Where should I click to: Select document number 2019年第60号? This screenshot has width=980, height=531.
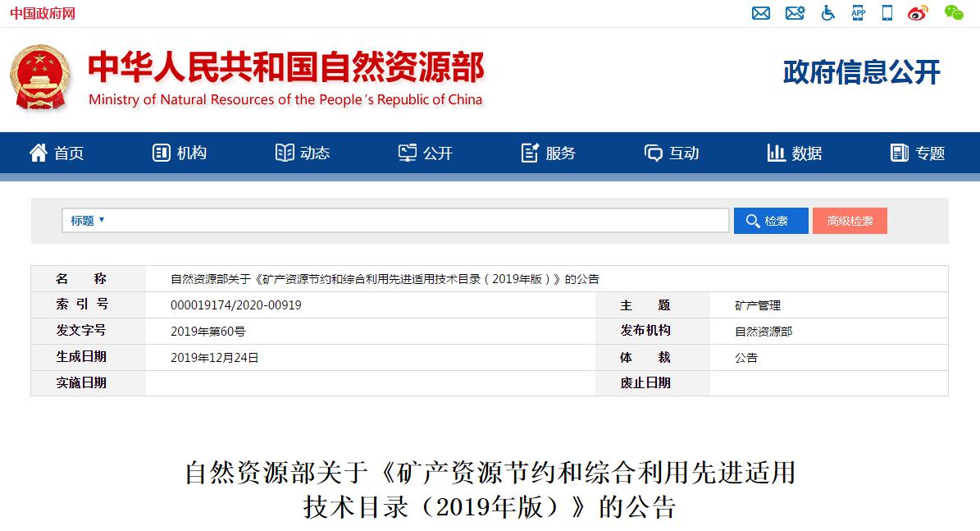(x=208, y=332)
